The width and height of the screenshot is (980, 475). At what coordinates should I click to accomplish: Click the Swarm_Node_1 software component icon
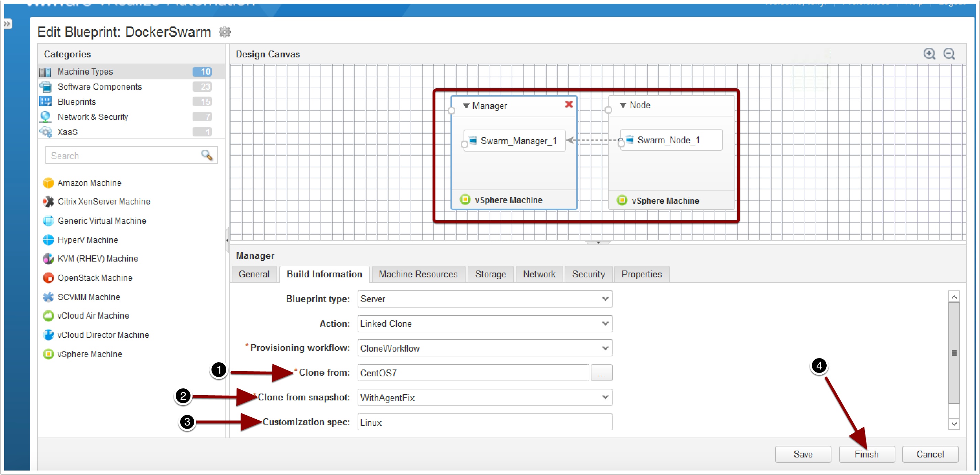pyautogui.click(x=630, y=140)
